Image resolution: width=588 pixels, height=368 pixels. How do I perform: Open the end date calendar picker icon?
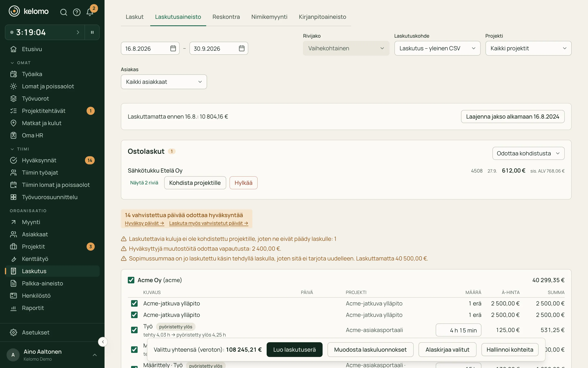[242, 48]
